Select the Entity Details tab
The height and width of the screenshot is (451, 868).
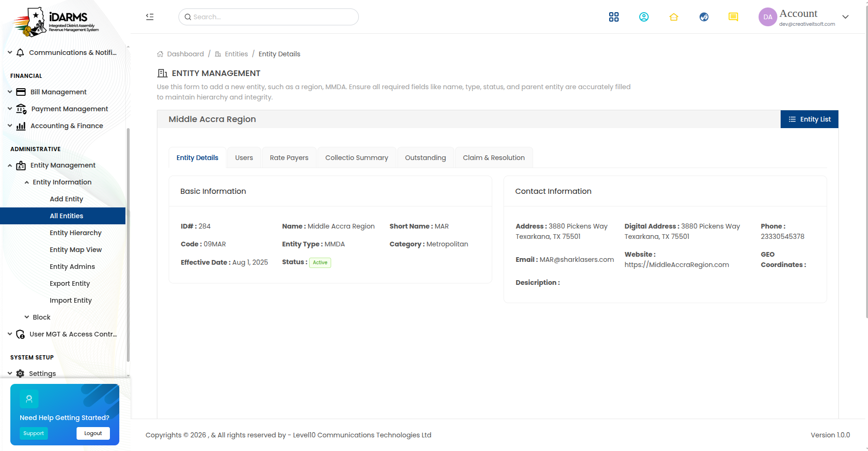(x=197, y=158)
